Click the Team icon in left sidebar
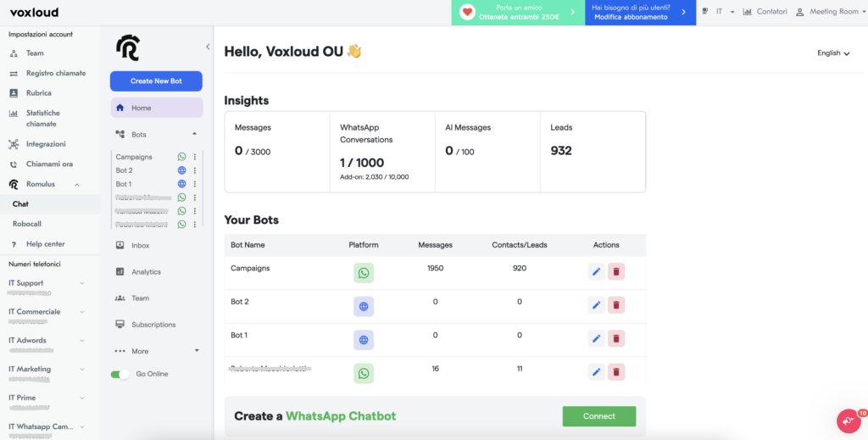Screen dimensions: 868x440 (x=14, y=53)
